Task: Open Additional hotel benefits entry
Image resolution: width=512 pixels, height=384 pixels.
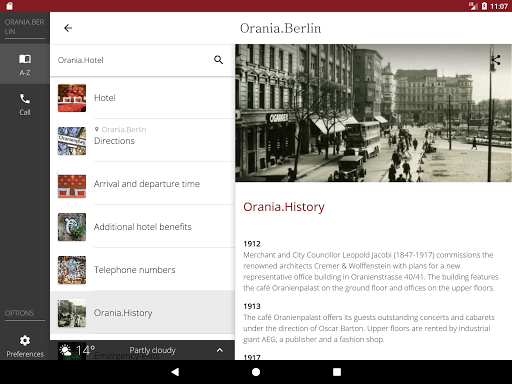Action: 143,227
